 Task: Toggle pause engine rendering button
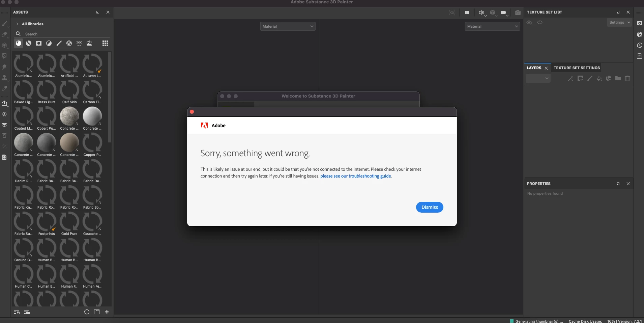pos(467,12)
